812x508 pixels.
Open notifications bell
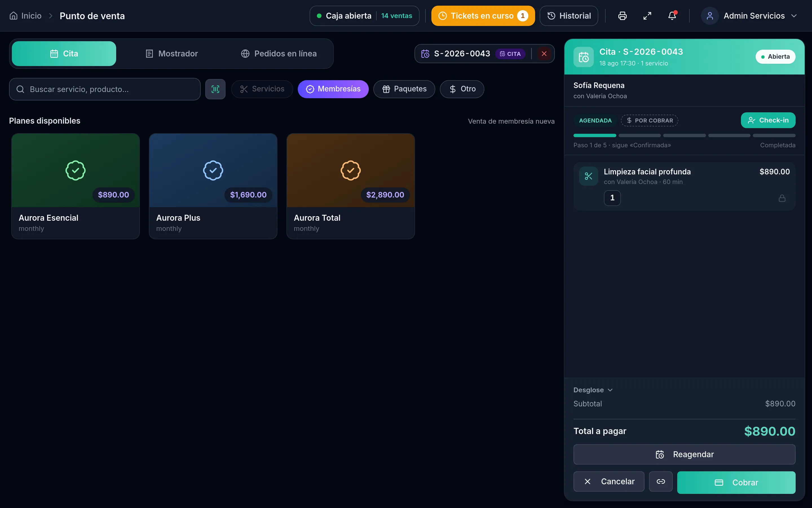point(672,16)
